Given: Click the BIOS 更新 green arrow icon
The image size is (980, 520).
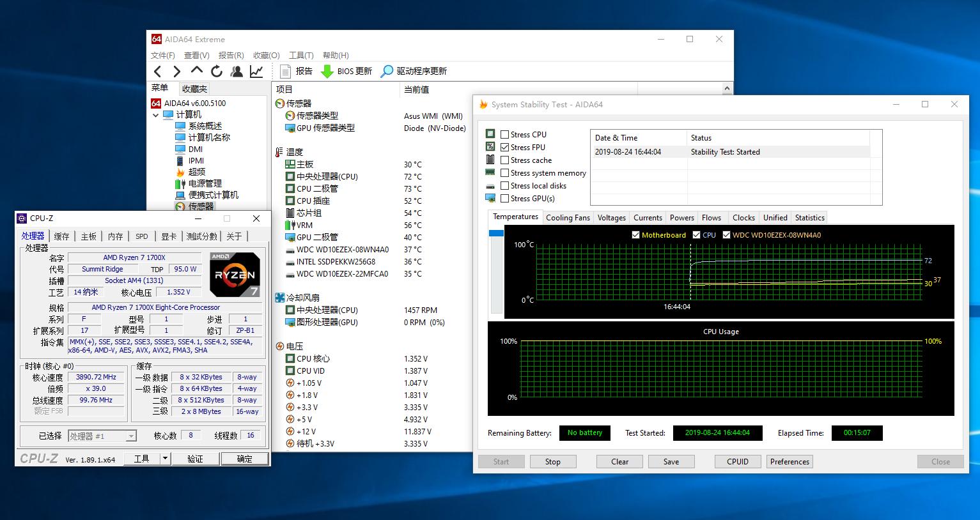Looking at the screenshot, I should 327,71.
